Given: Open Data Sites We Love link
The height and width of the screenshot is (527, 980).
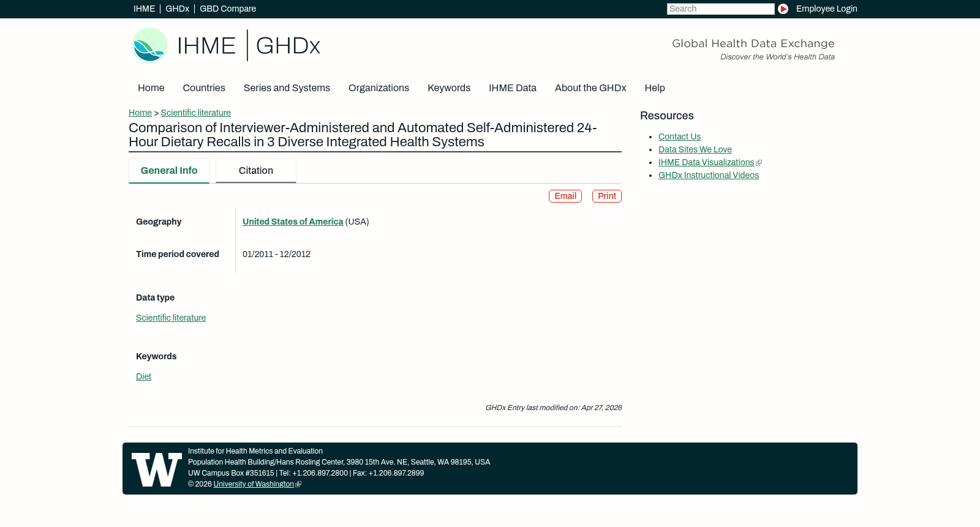Looking at the screenshot, I should point(695,149).
